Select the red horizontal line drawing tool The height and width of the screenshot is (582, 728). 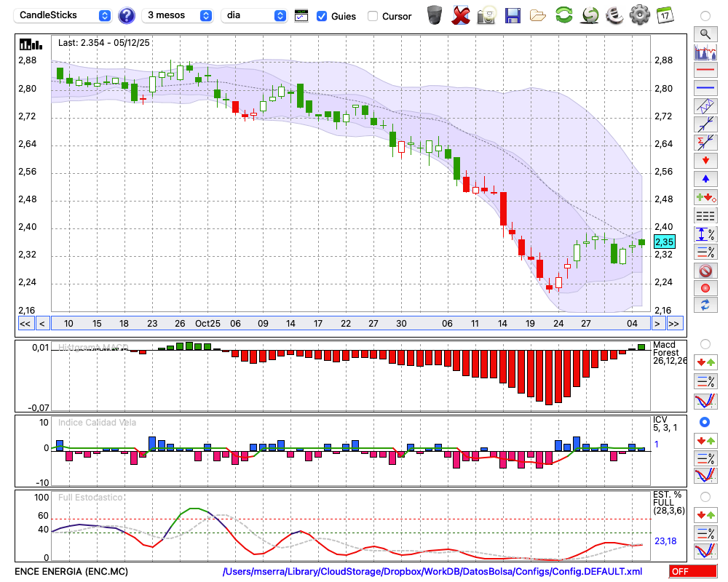(705, 71)
